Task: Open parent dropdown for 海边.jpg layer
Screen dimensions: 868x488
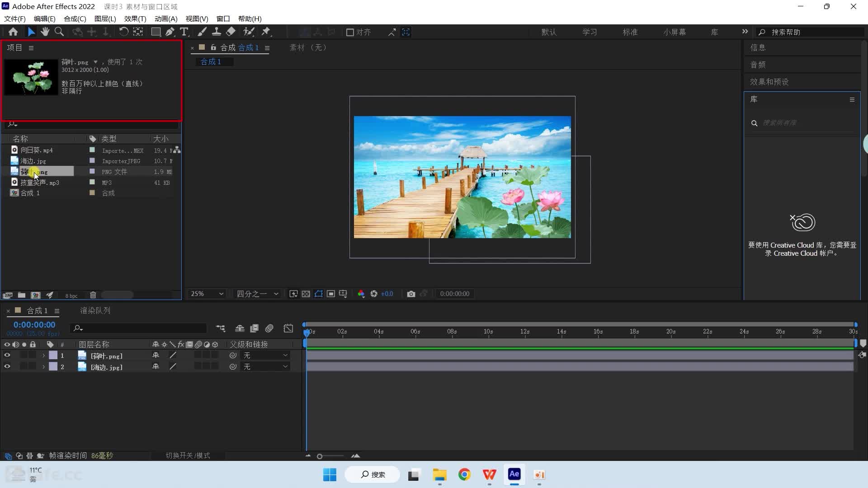Action: pyautogui.click(x=265, y=367)
